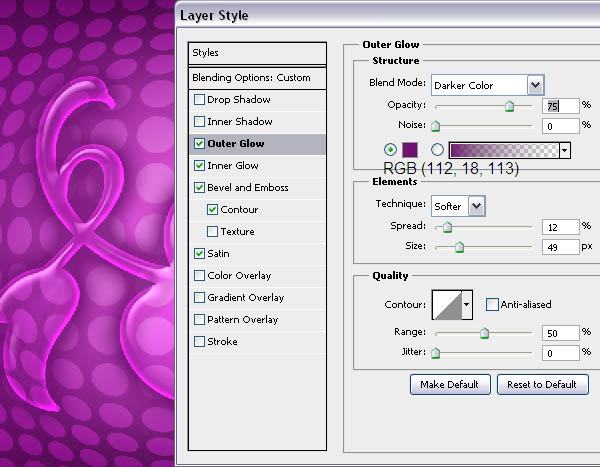This screenshot has width=600, height=467.
Task: Select the solid color radio button
Action: 390,150
